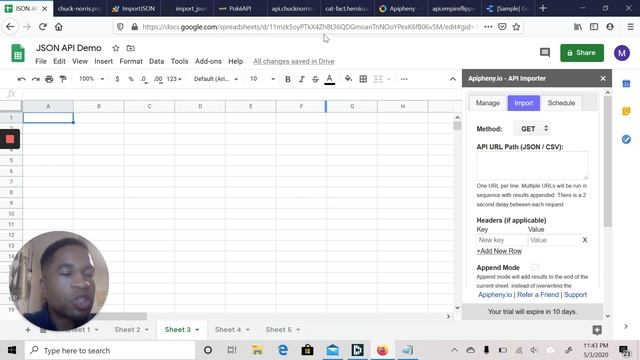Format cell as currency
Image resolution: width=640 pixels, height=360 pixels.
click(117, 79)
